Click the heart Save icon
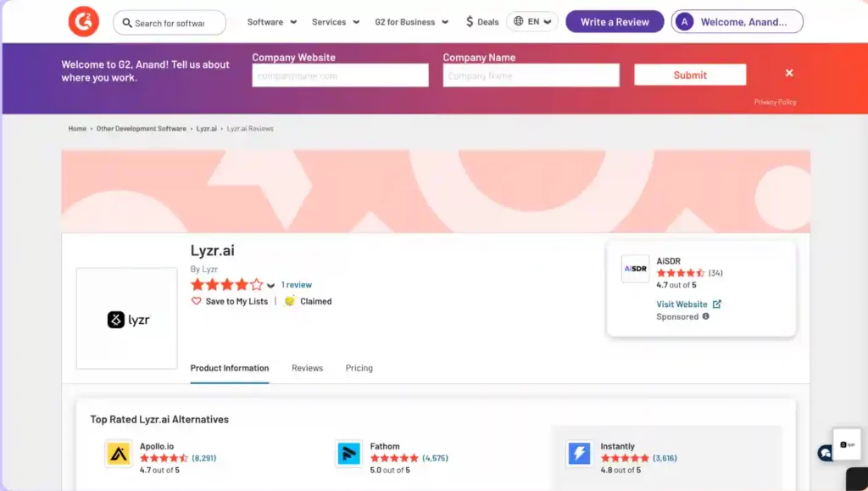Image resolution: width=868 pixels, height=491 pixels. [196, 301]
